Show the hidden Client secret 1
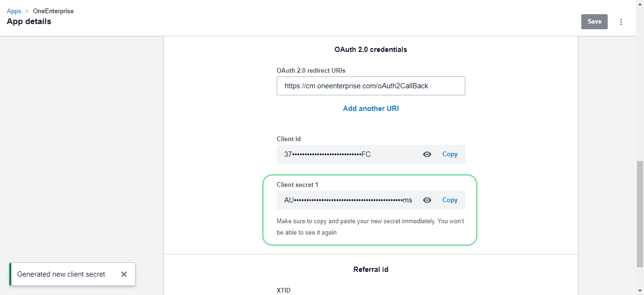This screenshot has height=295, width=644. 427,200
